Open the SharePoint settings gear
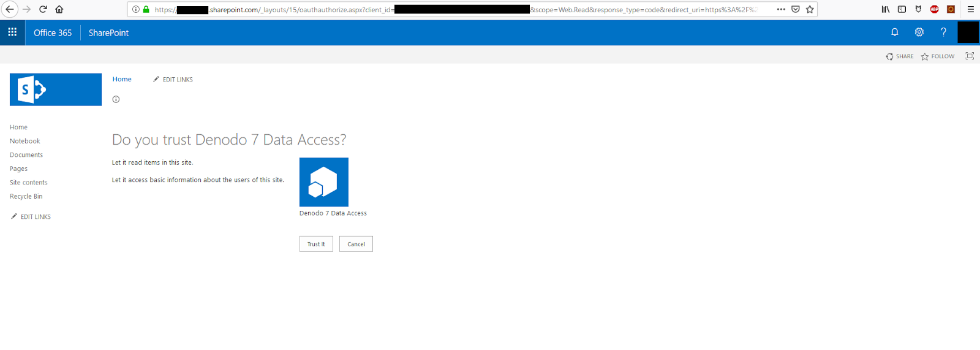 (x=919, y=32)
